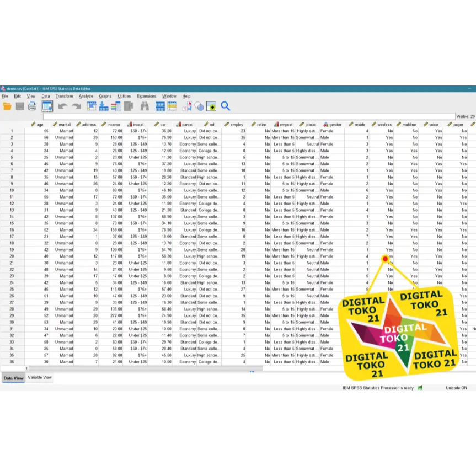The width and height of the screenshot is (476, 476).
Task: Click SPSS processor ready status icon
Action: (x=420, y=388)
